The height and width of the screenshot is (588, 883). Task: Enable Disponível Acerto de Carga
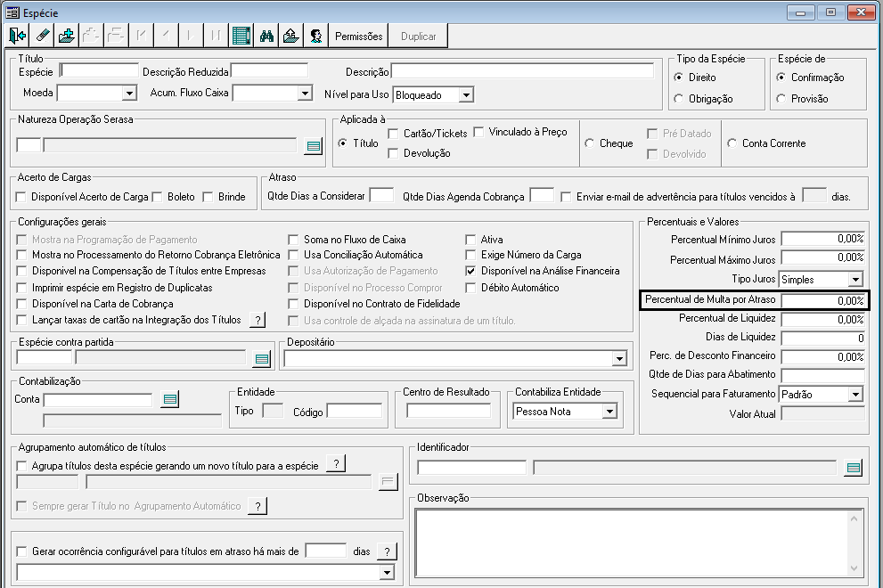coord(21,197)
